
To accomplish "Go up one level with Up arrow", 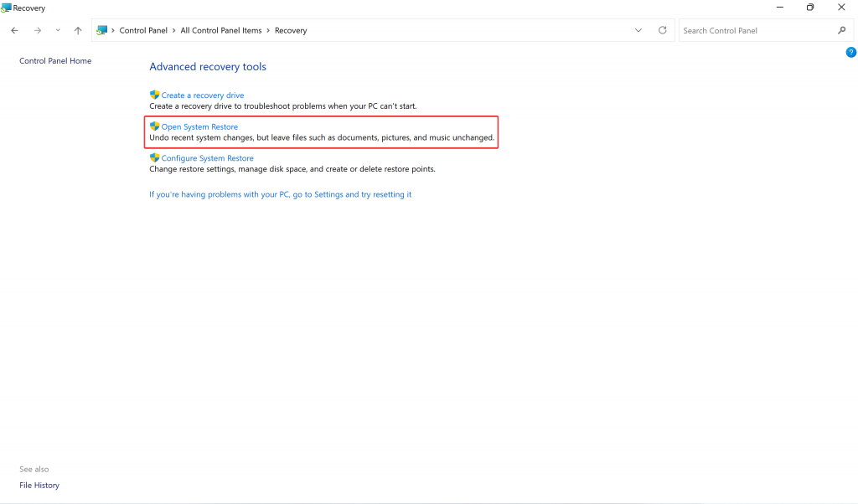I will 78,31.
